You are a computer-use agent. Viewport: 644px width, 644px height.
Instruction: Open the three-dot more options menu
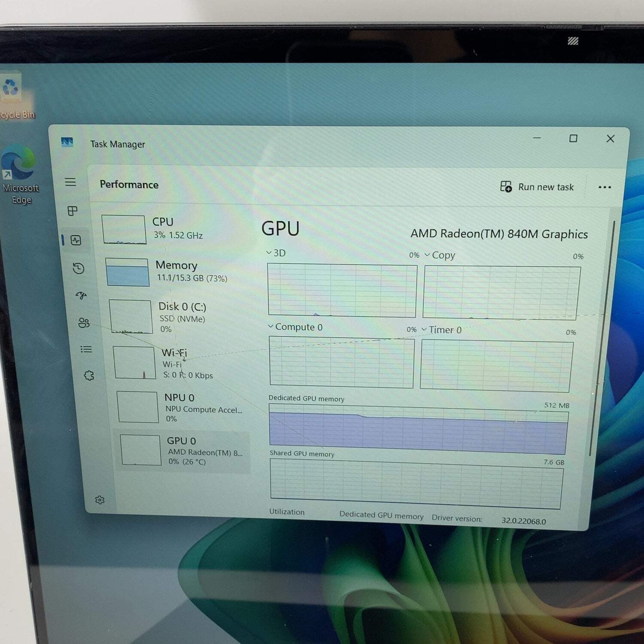click(x=605, y=187)
